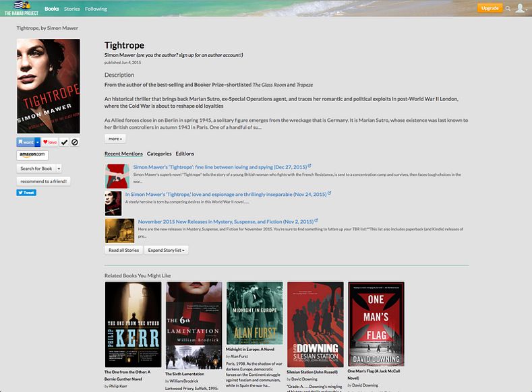The width and height of the screenshot is (532, 392).
Task: Open the user profile avatar menu
Action: [x=520, y=9]
